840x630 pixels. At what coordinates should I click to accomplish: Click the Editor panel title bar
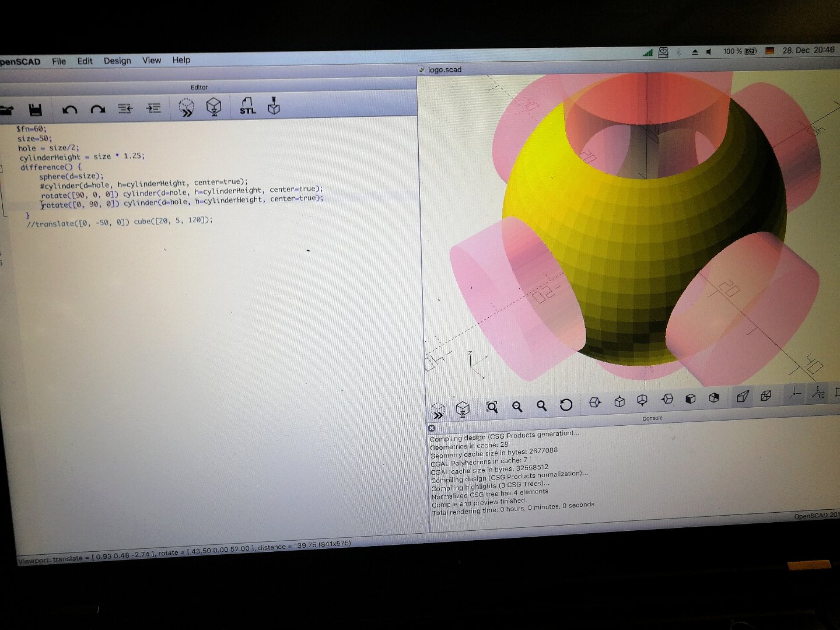(199, 87)
